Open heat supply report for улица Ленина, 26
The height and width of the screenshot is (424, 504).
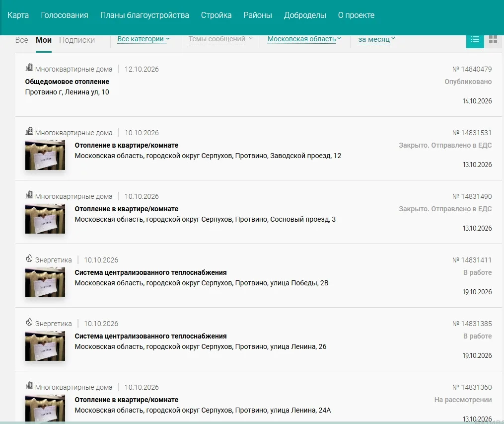coord(150,337)
